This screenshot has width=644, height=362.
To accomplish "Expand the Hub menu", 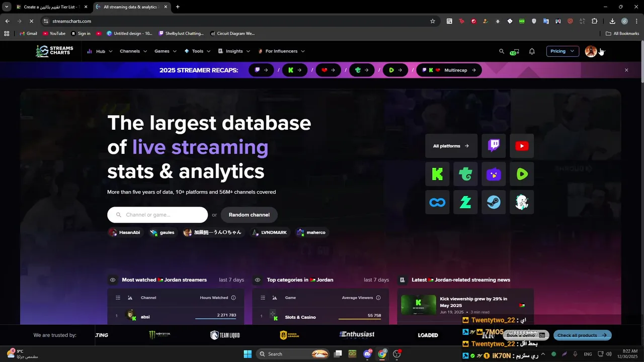I will [100, 51].
